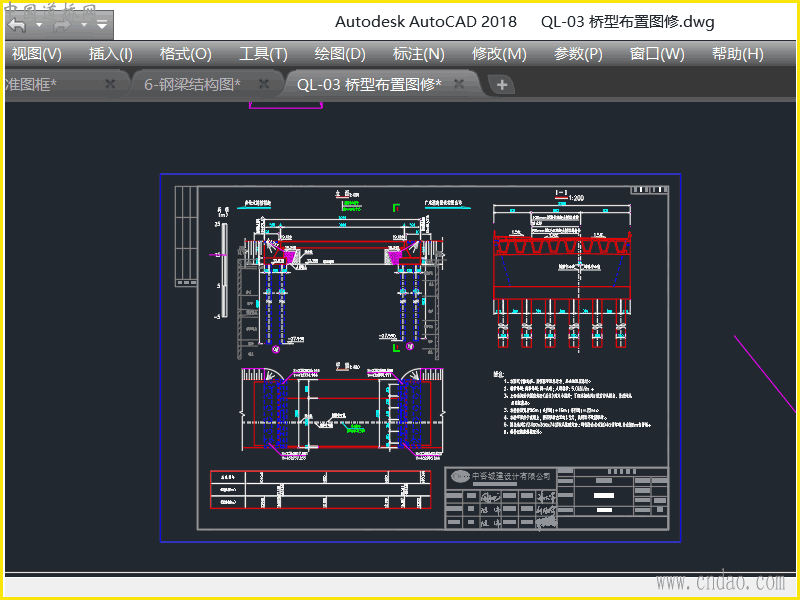
Task: Close the 6-钢梁结构图 drawing tab
Action: tap(264, 84)
